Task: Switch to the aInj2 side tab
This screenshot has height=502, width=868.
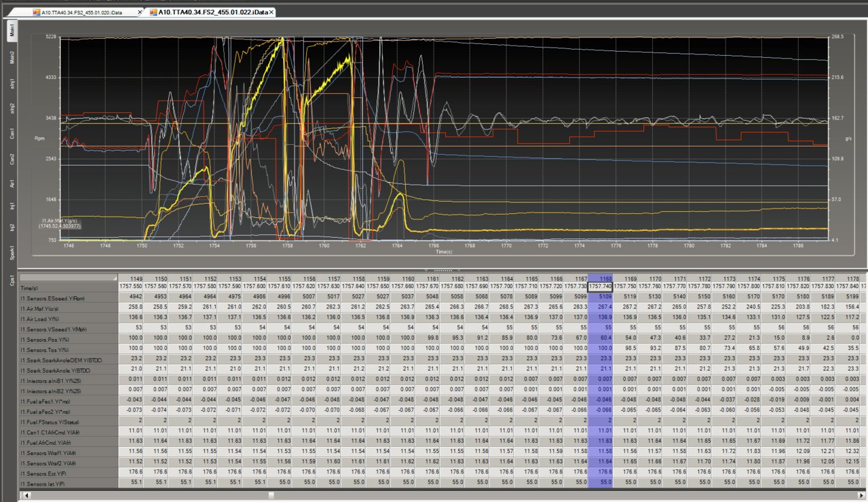Action: pos(12,107)
